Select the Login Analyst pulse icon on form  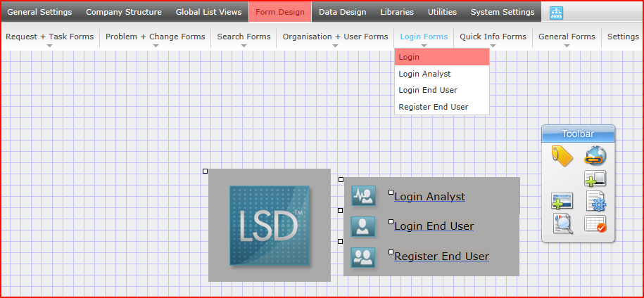[x=363, y=195]
